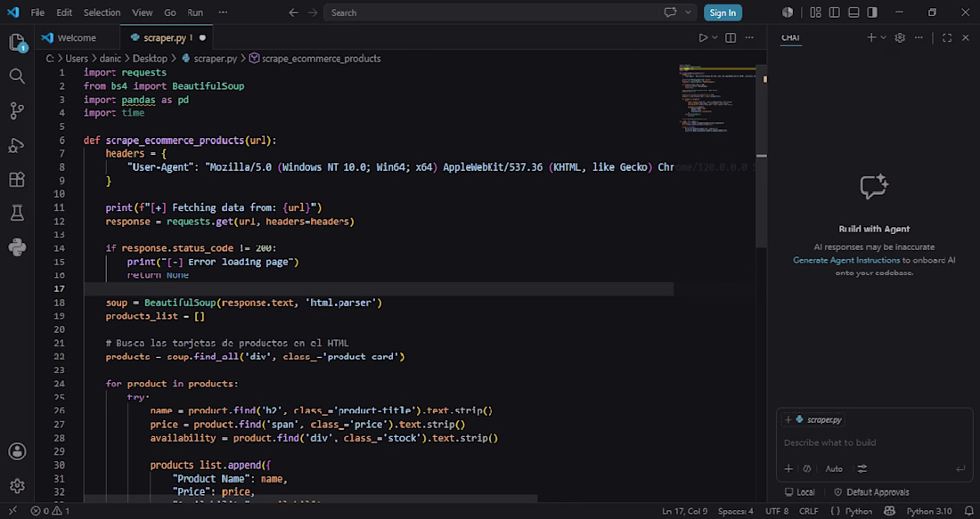980x519 pixels.
Task: Go back with the left arrow
Action: 293,12
